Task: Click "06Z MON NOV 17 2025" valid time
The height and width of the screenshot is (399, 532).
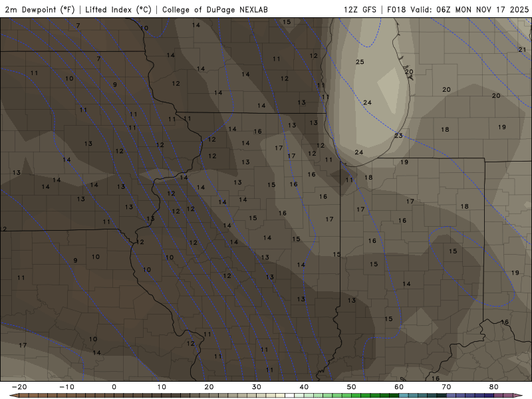Action: [x=483, y=9]
